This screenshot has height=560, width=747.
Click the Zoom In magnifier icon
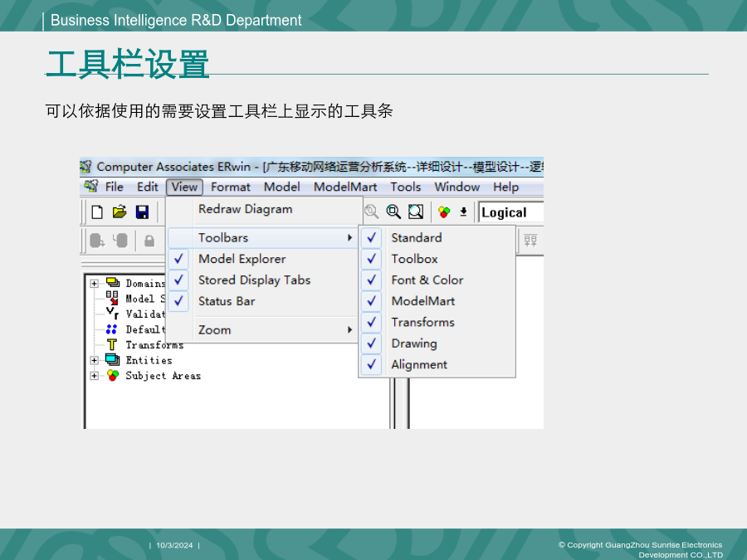393,212
